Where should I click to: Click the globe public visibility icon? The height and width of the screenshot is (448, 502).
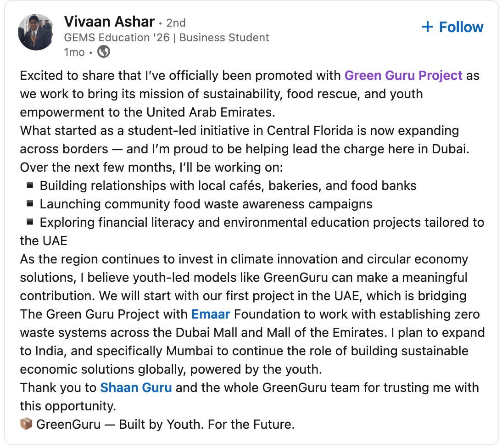(104, 52)
